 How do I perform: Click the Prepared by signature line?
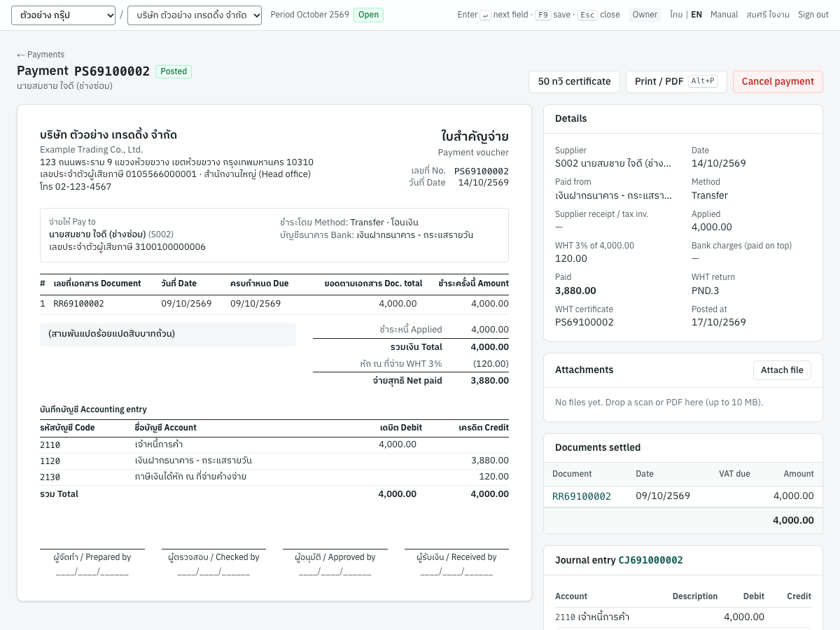coord(92,557)
